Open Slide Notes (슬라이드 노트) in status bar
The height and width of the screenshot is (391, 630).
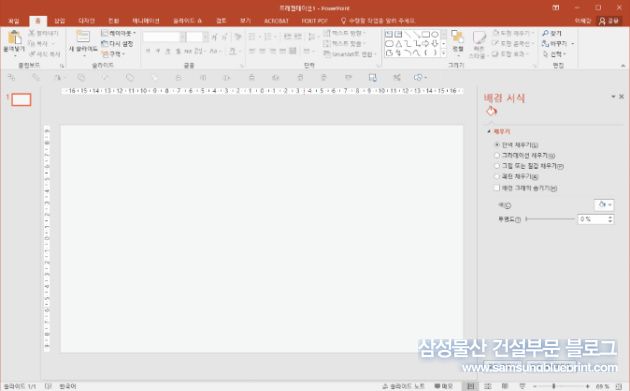(x=403, y=386)
